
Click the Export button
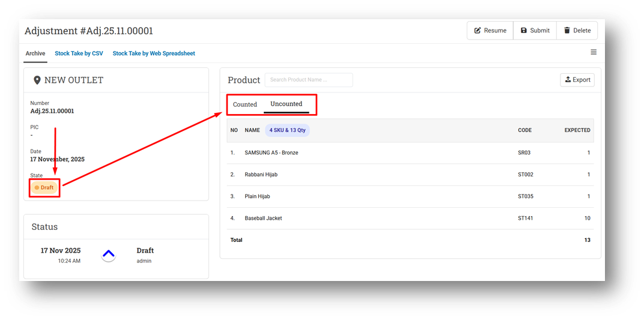(577, 80)
